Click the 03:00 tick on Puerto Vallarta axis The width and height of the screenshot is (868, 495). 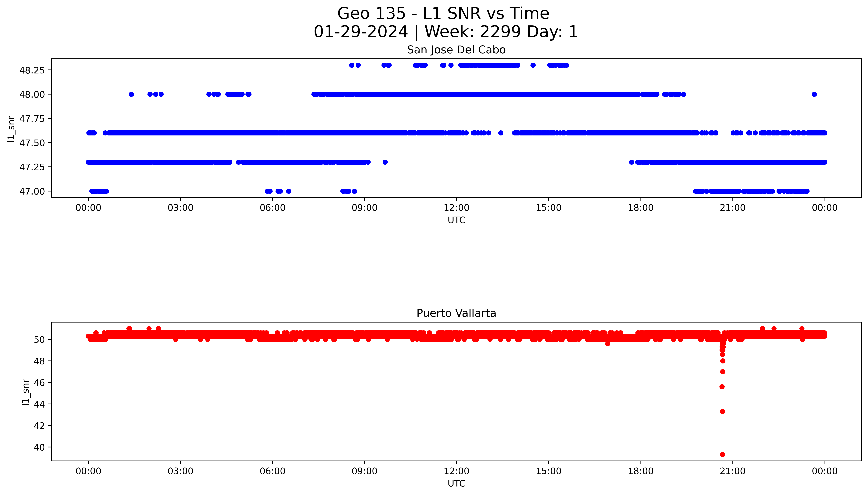[180, 471]
